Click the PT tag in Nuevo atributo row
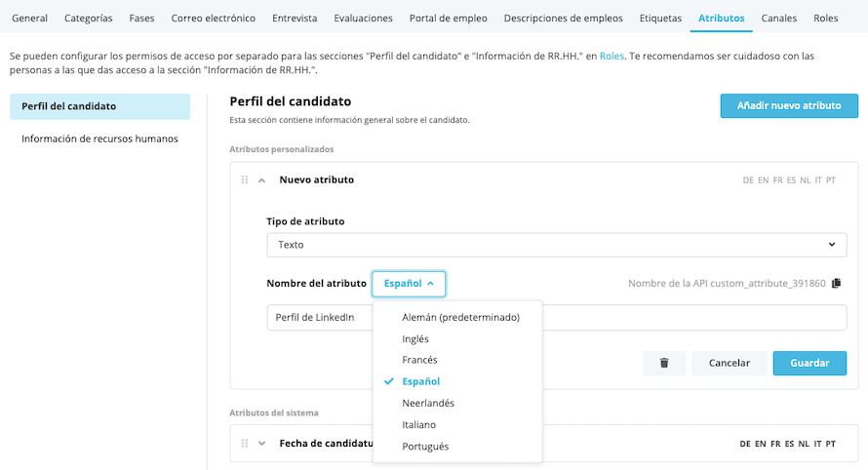The width and height of the screenshot is (868, 470). [x=830, y=180]
